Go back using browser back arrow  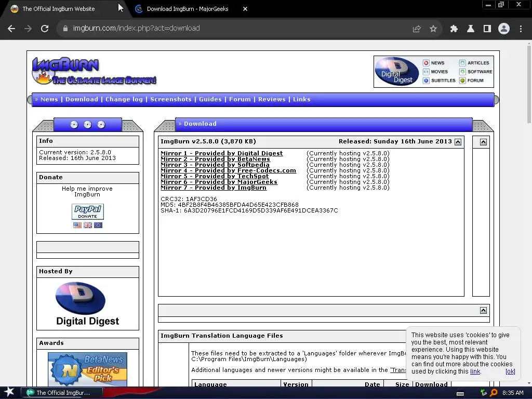click(x=11, y=29)
